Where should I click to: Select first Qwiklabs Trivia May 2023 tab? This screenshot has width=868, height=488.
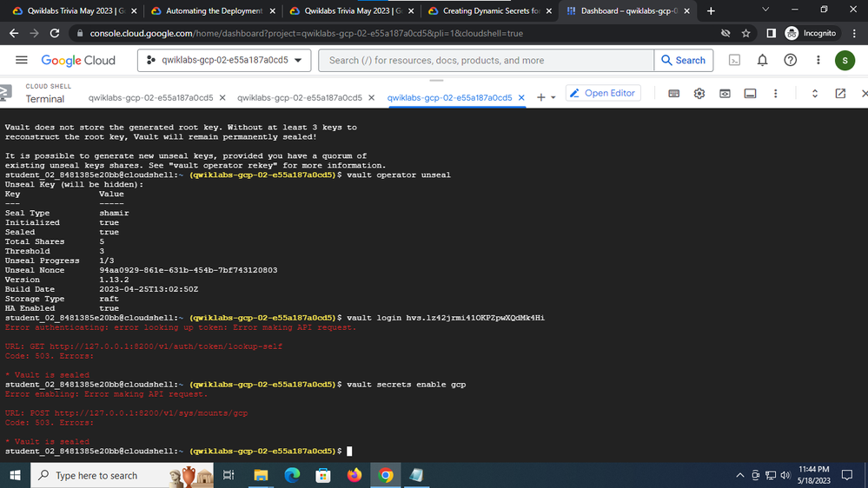tap(75, 10)
